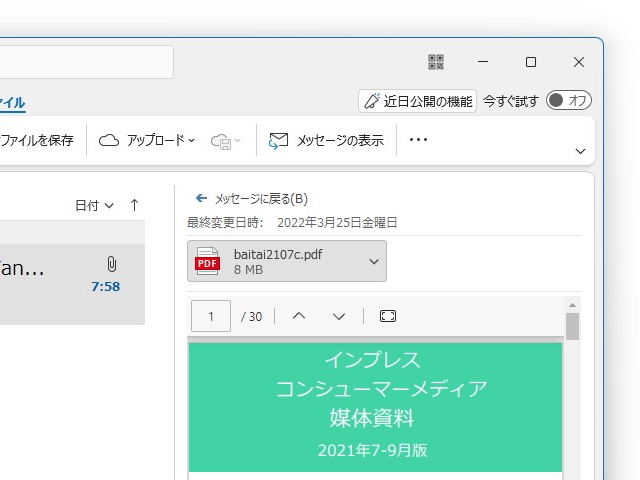640x480 pixels.
Task: Click the cloud upload icon
Action: (109, 140)
